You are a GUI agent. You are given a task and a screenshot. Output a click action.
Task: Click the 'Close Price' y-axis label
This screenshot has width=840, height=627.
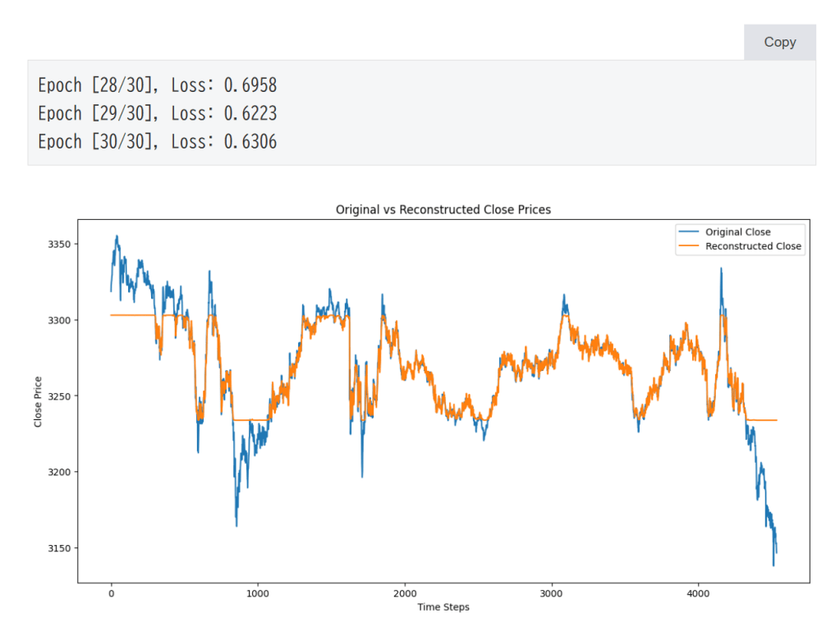(x=38, y=401)
